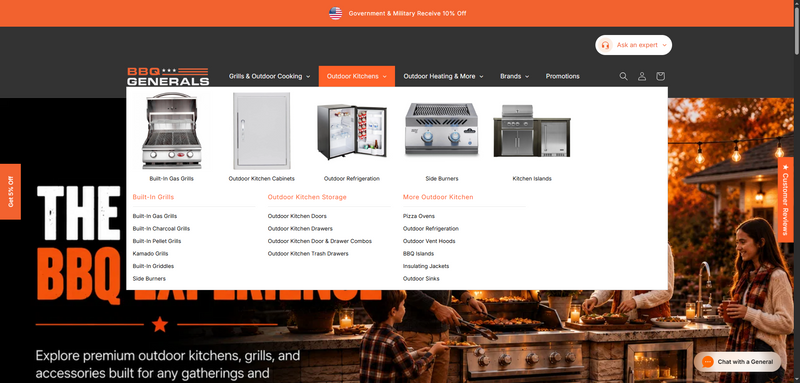Click the Side Burners product image

442,130
